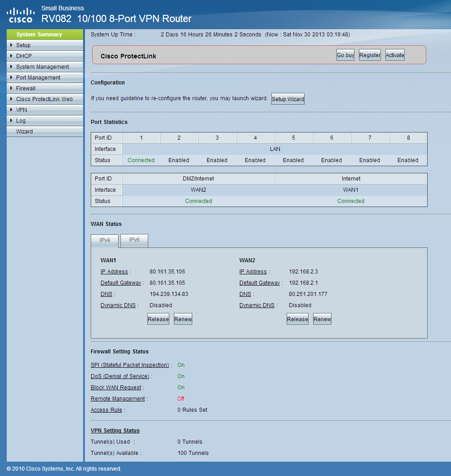The width and height of the screenshot is (451, 476).
Task: Expand the DHCP menu arrow
Action: [x=11, y=56]
